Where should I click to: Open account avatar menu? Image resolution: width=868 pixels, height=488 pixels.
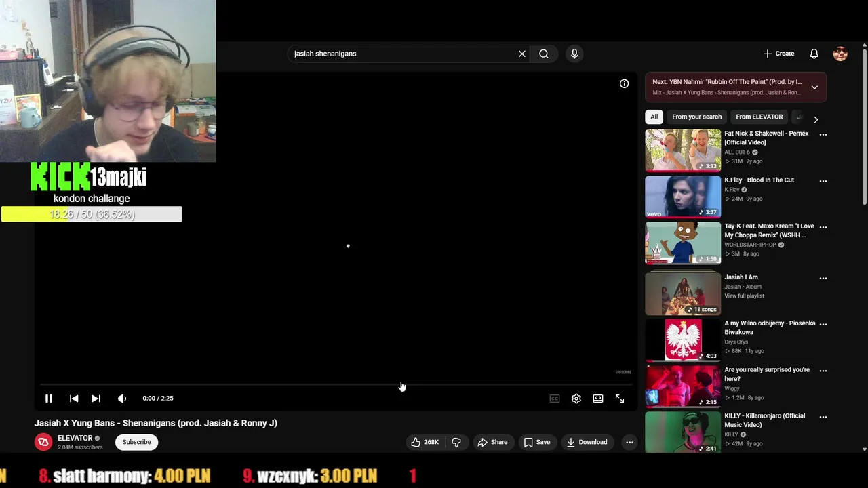pyautogui.click(x=840, y=54)
